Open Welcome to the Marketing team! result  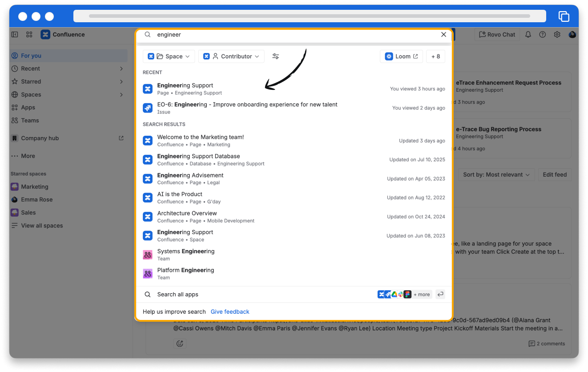pos(294,141)
